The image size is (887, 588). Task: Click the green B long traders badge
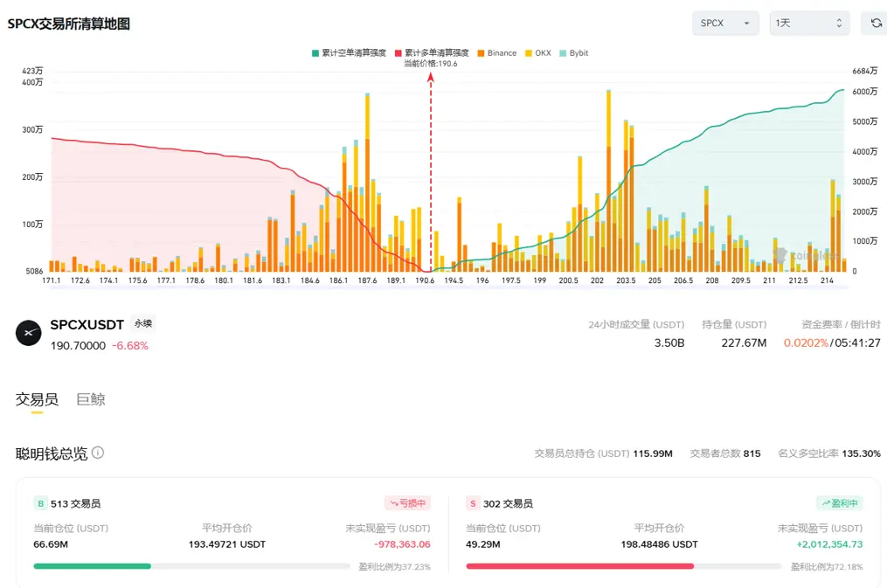(41, 503)
